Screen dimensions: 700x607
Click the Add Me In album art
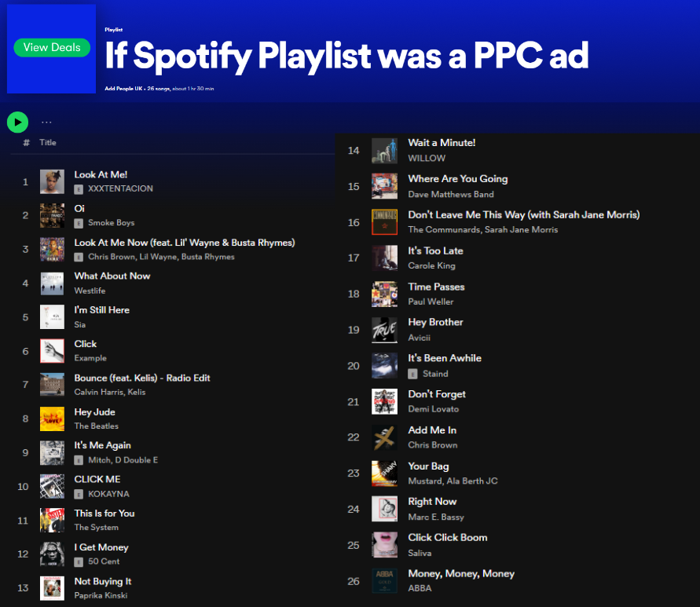point(384,437)
